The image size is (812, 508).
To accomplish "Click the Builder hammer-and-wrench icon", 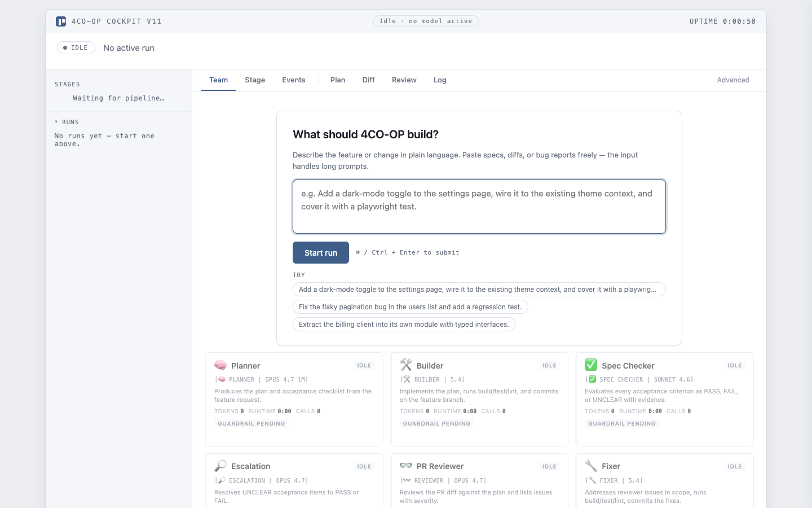I will [x=406, y=365].
